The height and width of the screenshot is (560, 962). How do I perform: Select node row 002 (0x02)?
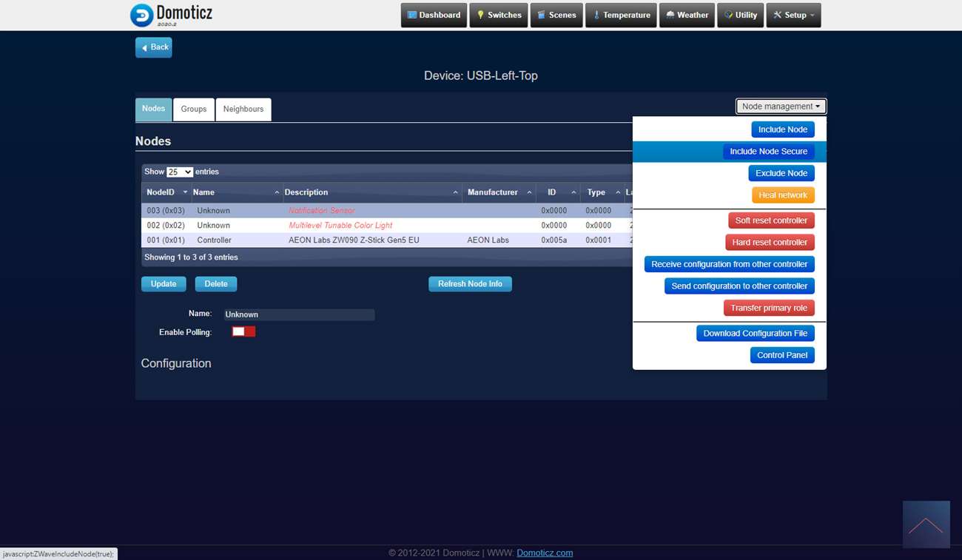[x=387, y=226]
